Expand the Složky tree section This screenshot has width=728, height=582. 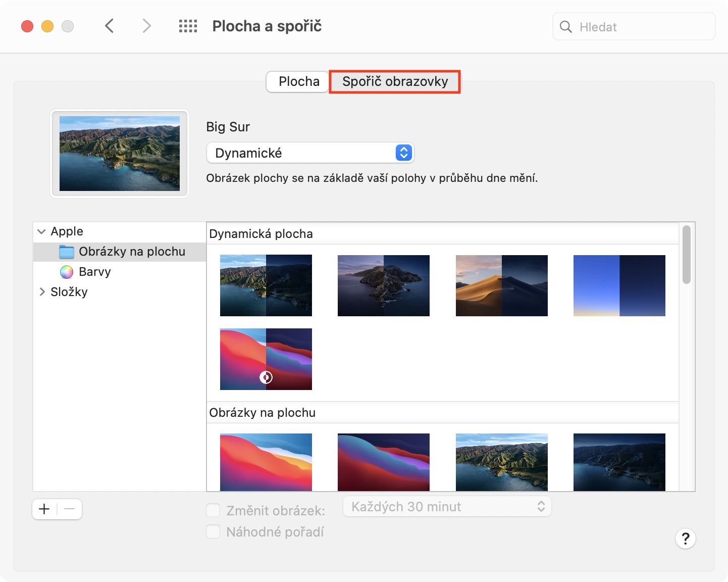[42, 292]
